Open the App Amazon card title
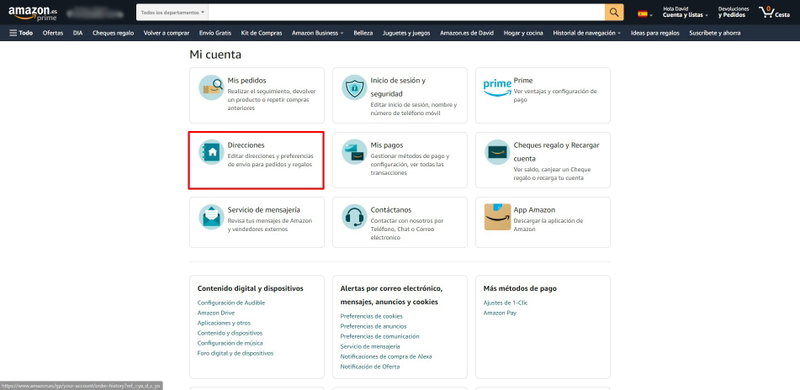The image size is (800, 390). pyautogui.click(x=534, y=210)
